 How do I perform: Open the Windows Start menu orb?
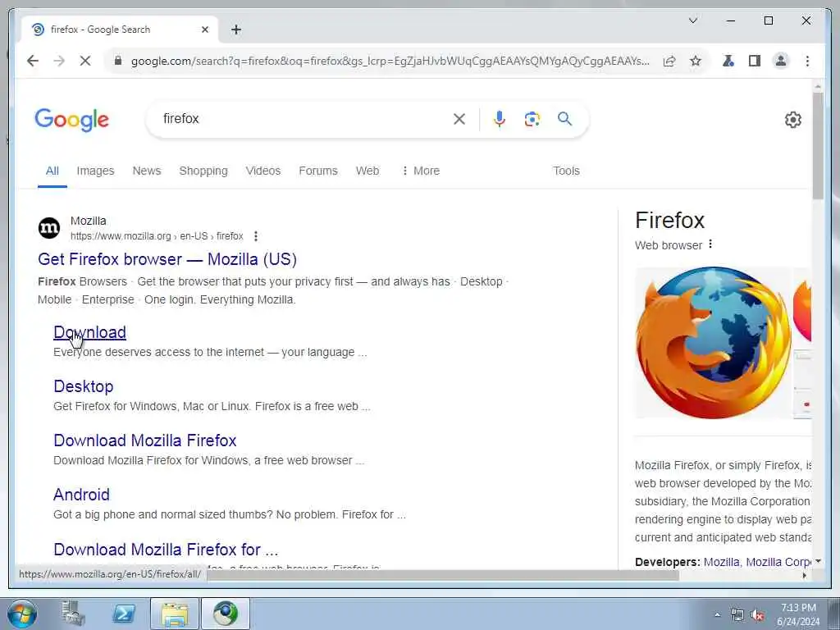pyautogui.click(x=22, y=614)
